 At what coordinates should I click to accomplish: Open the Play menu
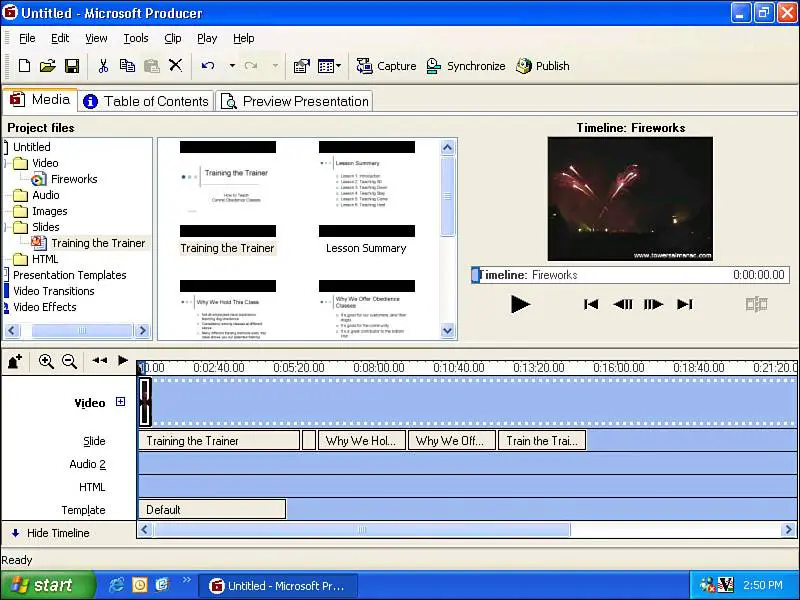(x=207, y=38)
